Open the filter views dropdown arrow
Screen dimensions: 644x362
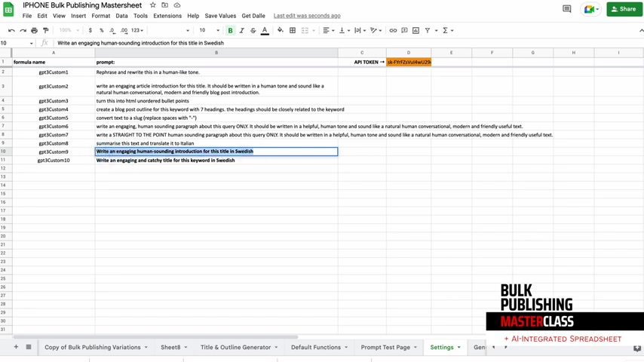[436, 30]
